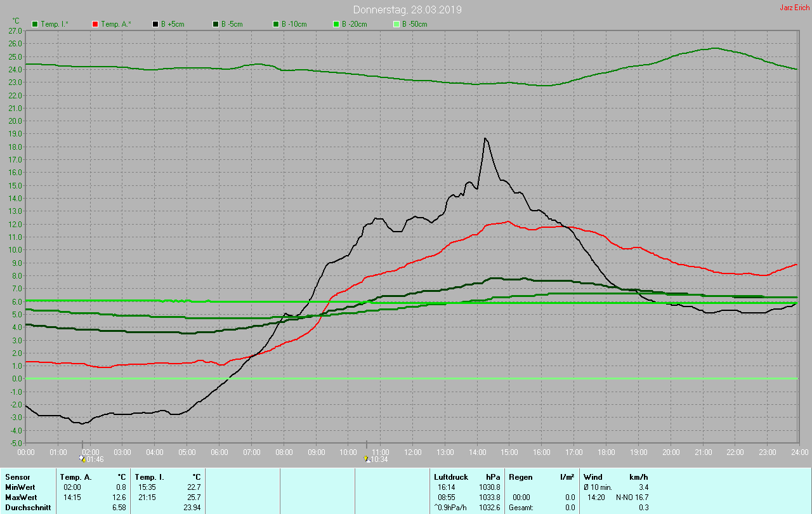
Task: Select the B -10cm legend color square
Action: click(x=276, y=24)
